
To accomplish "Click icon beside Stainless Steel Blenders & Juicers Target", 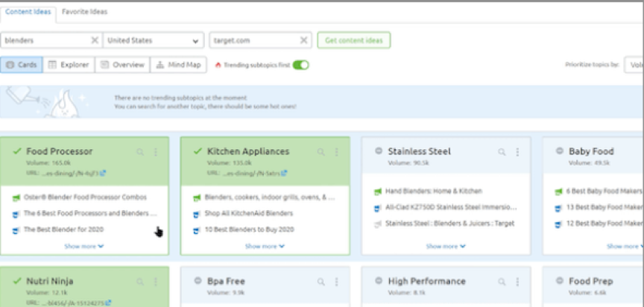I will pos(378,224).
